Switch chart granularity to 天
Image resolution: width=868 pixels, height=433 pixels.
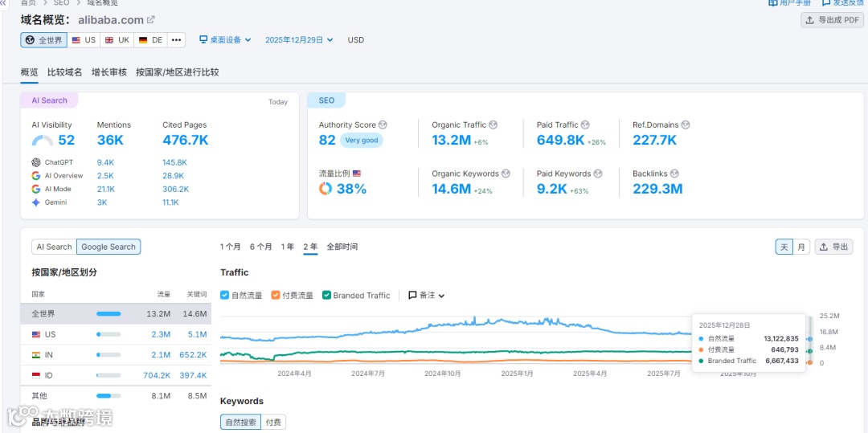(784, 247)
